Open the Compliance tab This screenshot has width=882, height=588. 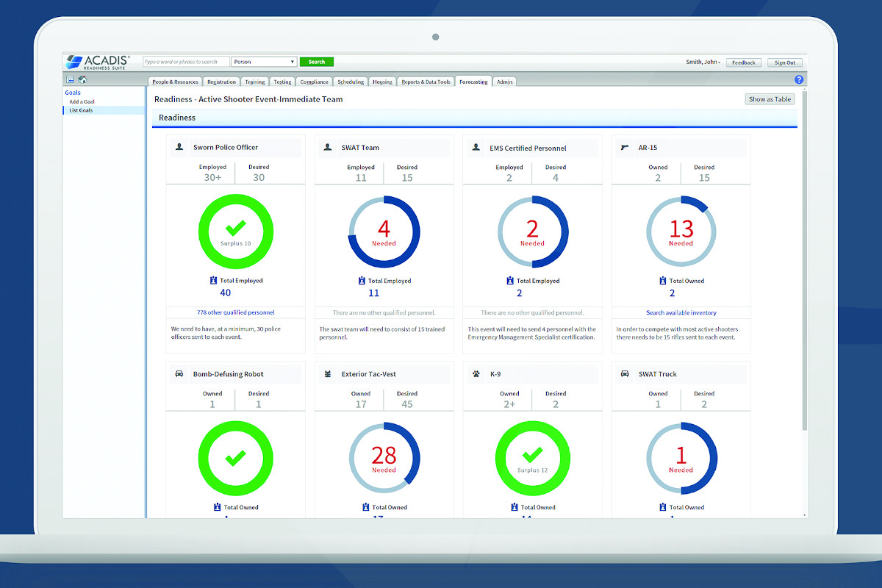pos(314,82)
